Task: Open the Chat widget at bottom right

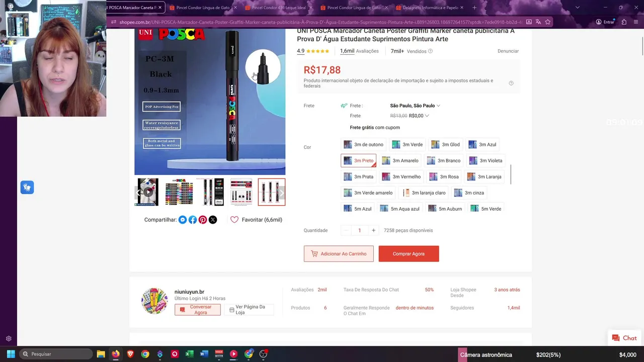Action: pyautogui.click(x=624, y=338)
